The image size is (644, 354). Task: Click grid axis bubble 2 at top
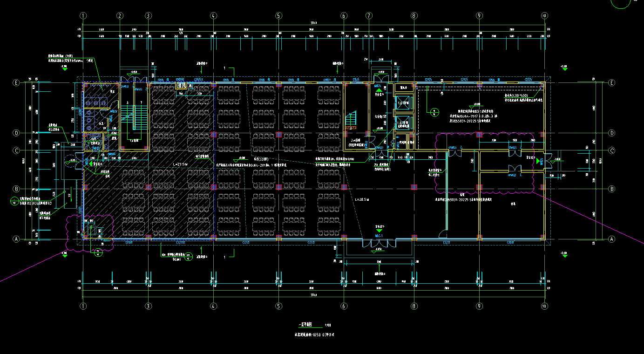[x=120, y=16]
